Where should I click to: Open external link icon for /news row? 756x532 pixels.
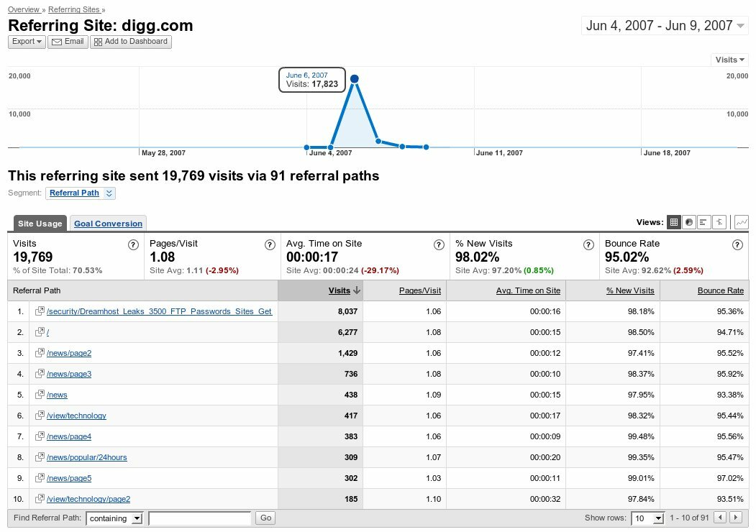tap(40, 394)
